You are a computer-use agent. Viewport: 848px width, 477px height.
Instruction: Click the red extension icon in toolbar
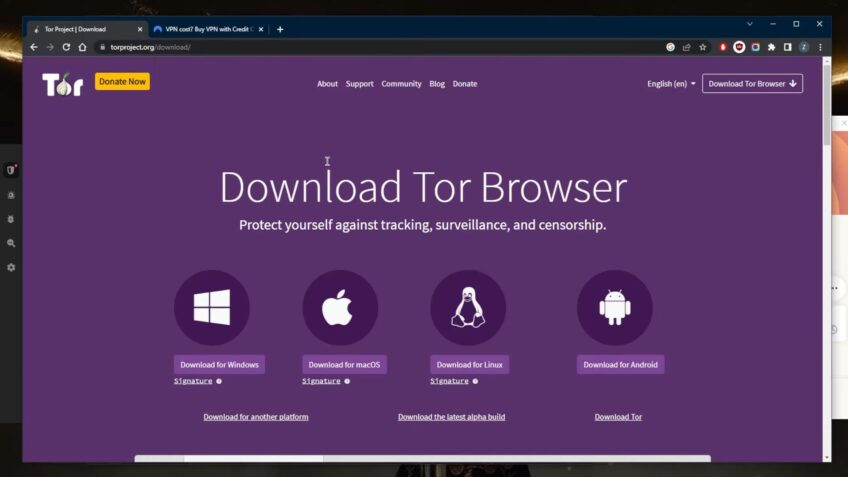pyautogui.click(x=723, y=47)
